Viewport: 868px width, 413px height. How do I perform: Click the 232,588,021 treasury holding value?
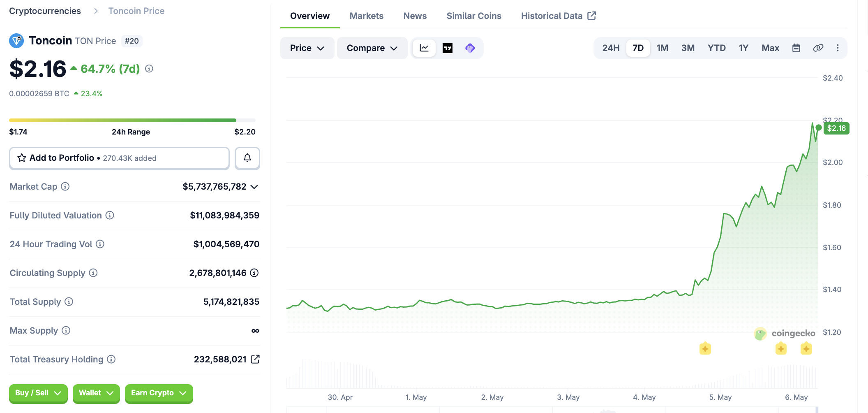(220, 360)
